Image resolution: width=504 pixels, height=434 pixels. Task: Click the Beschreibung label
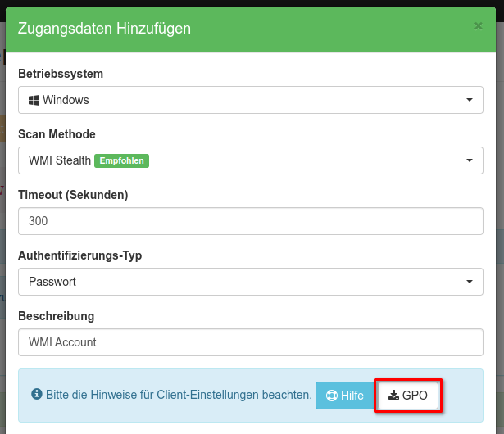56,316
